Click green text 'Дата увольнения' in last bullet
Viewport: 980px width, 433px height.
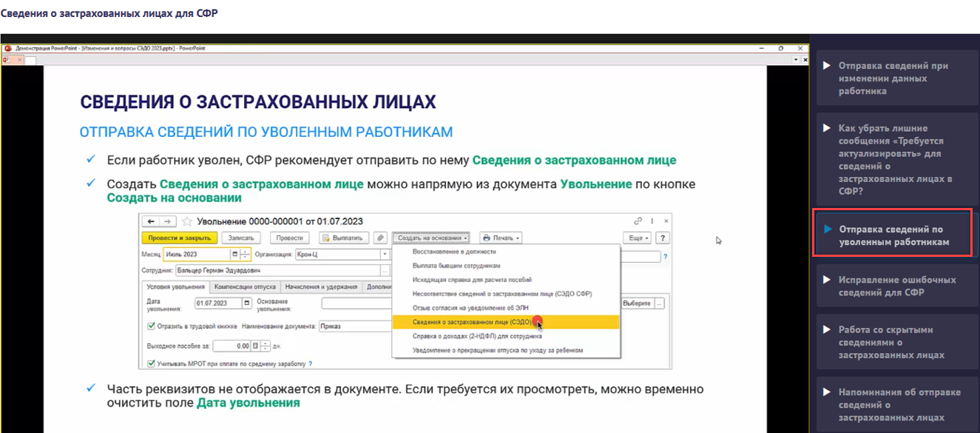pos(249,403)
